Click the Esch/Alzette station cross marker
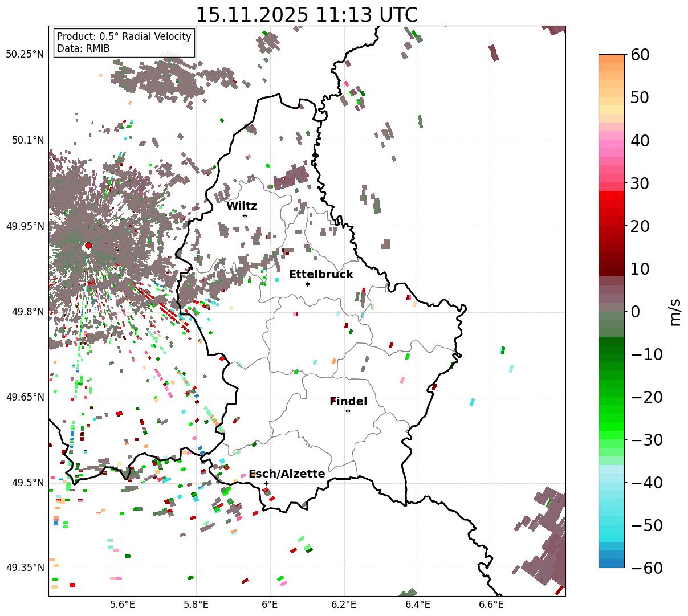Viewport: 688px width, 616px height. point(266,483)
